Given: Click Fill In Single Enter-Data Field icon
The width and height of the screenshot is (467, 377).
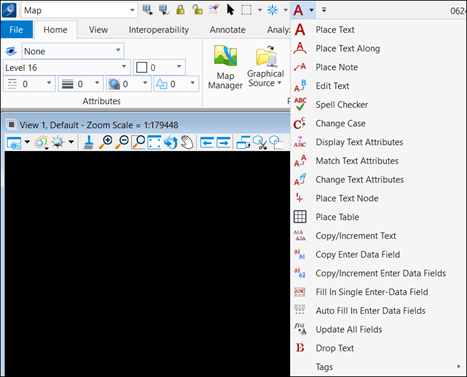Looking at the screenshot, I should [x=300, y=292].
